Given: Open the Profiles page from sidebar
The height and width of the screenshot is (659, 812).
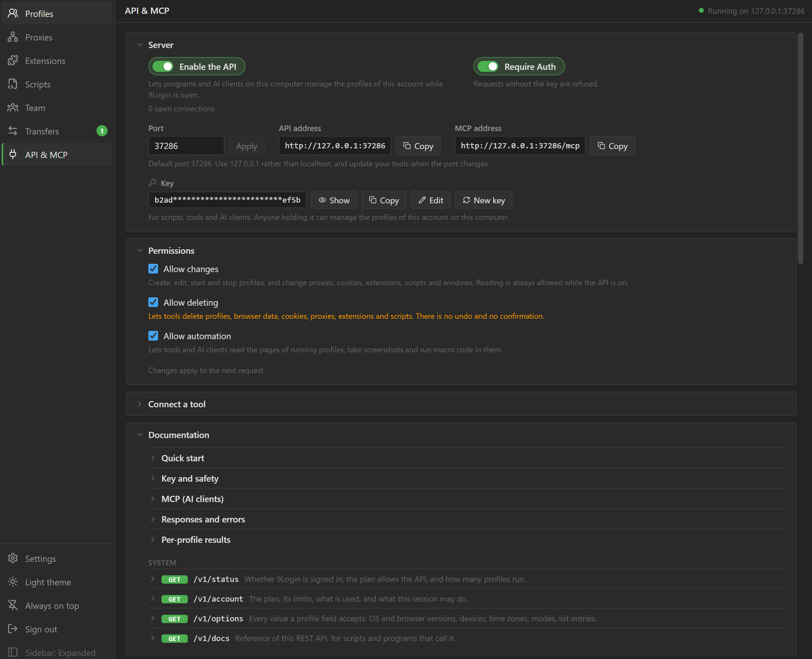Looking at the screenshot, I should 57,14.
